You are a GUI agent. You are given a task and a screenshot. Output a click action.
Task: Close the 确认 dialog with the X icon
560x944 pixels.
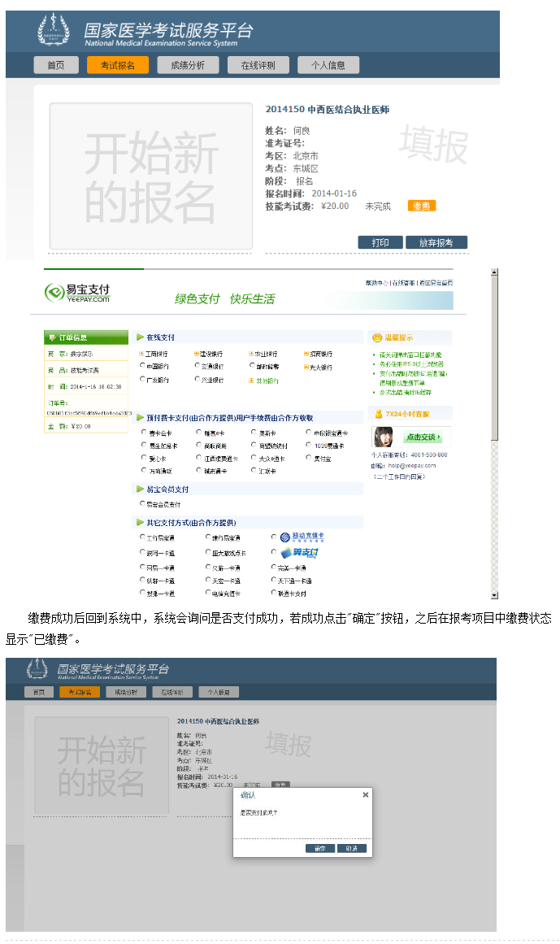[365, 794]
